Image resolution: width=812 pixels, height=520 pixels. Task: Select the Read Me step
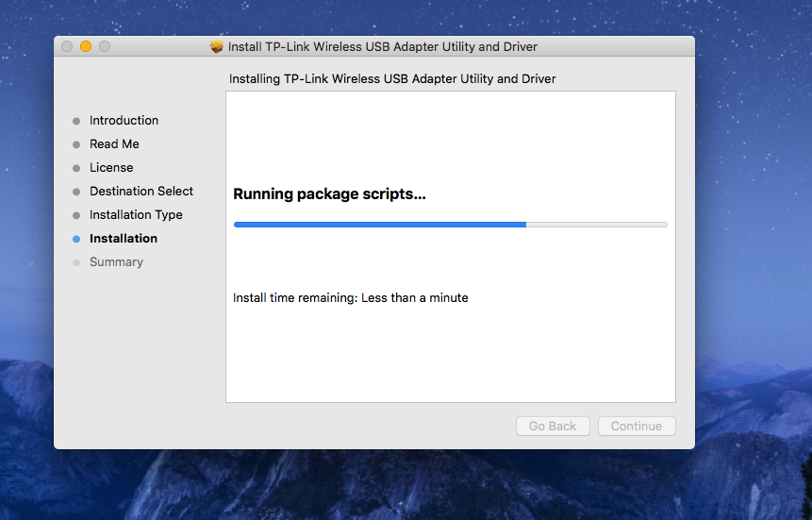[x=114, y=144]
